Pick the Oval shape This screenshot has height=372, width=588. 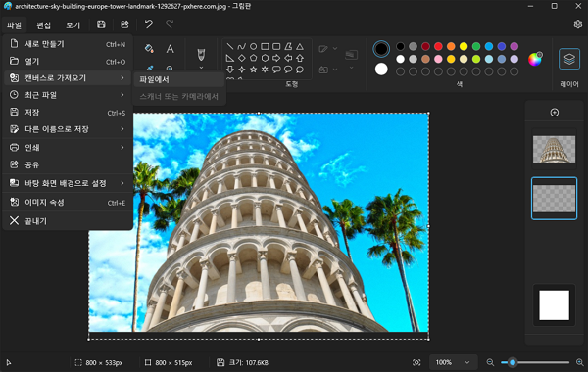(x=253, y=46)
